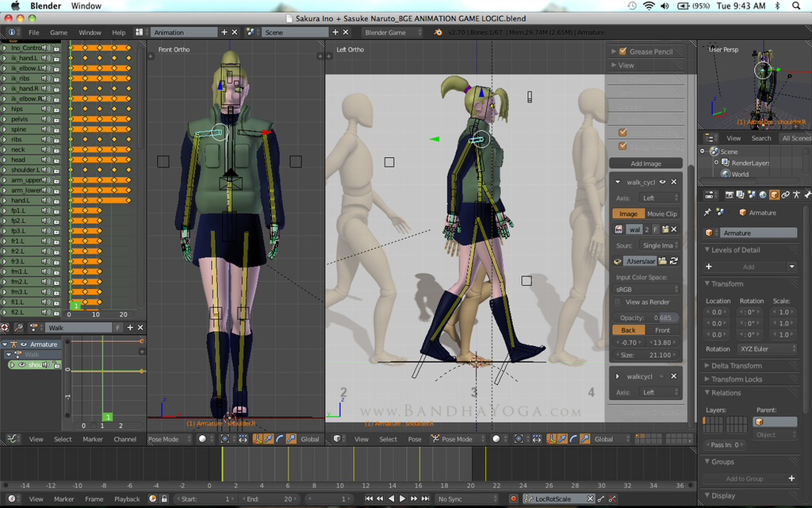812x508 pixels.
Task: Toggle lock on the ribs channel
Action: [56, 140]
